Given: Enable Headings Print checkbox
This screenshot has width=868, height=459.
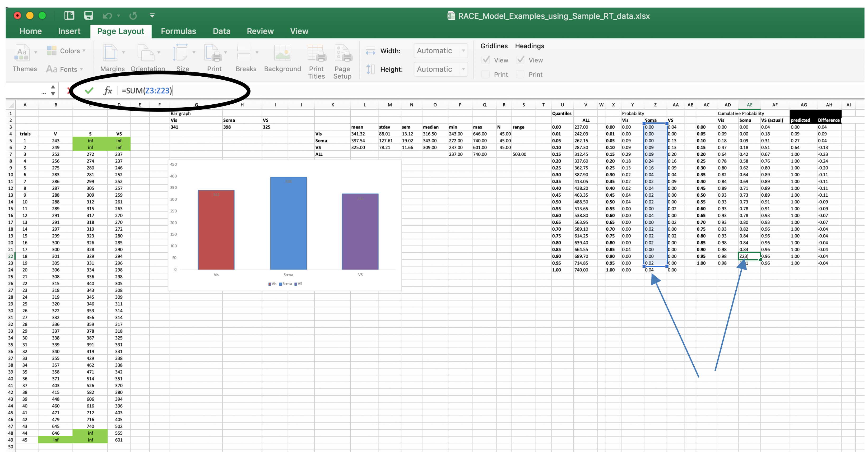Looking at the screenshot, I should [x=520, y=74].
